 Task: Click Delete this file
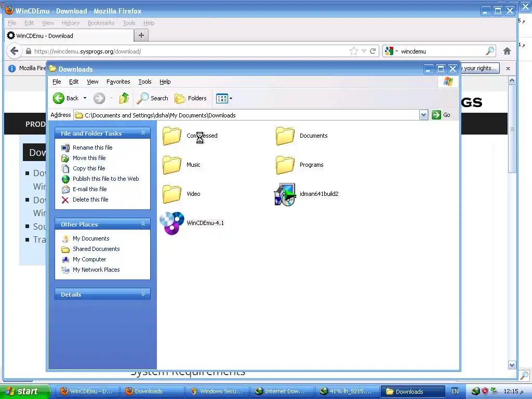90,199
